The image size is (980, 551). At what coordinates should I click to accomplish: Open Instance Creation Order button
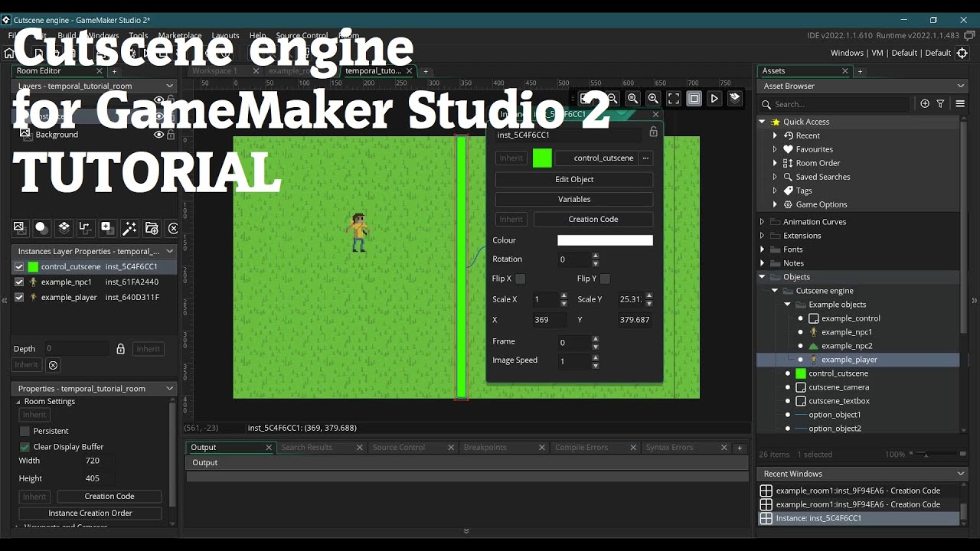point(90,513)
